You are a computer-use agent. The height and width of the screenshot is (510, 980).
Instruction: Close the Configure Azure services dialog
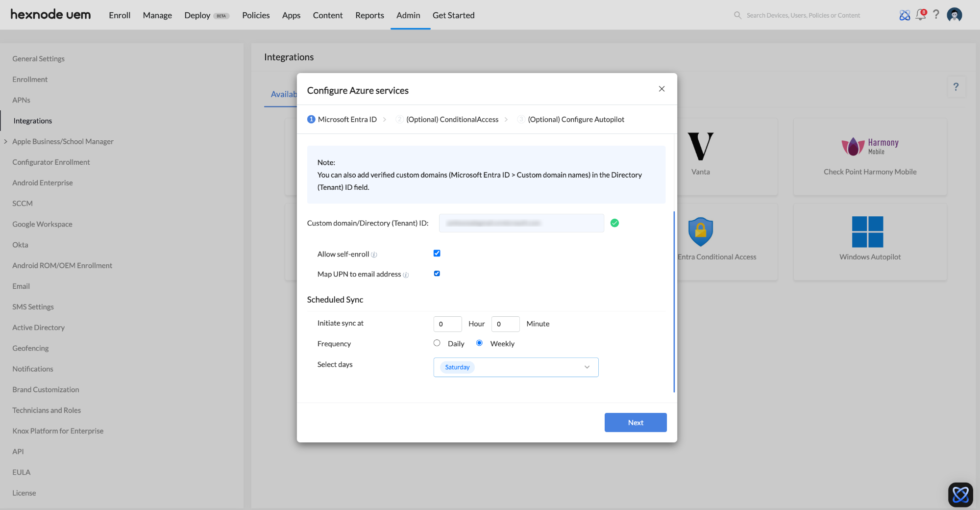click(x=661, y=89)
